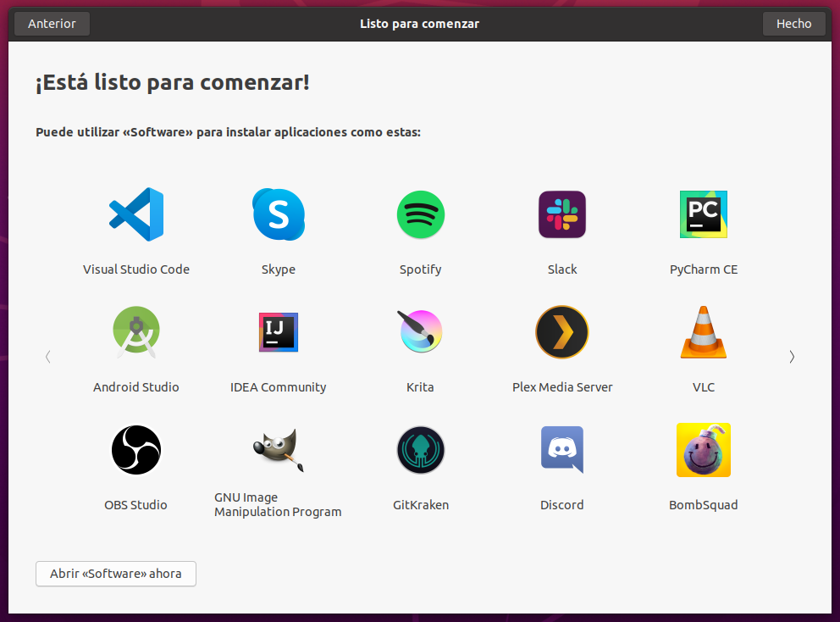
Task: Click the VLC label text
Action: pos(704,387)
